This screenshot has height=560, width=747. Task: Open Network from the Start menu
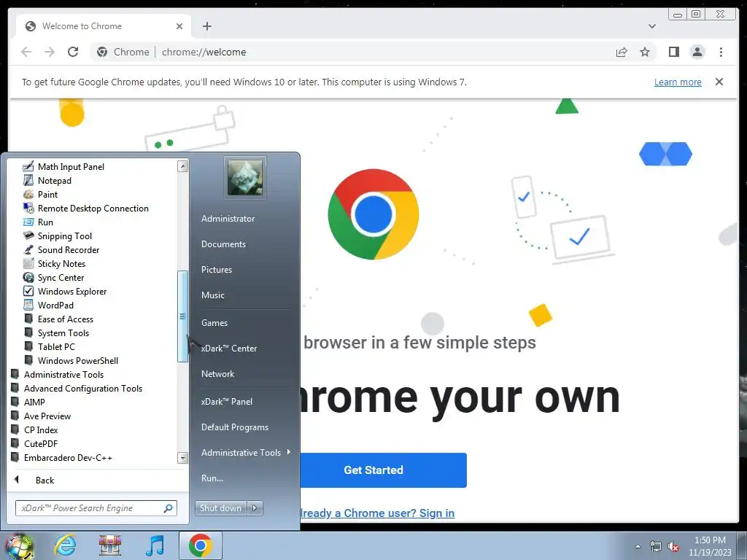(217, 374)
